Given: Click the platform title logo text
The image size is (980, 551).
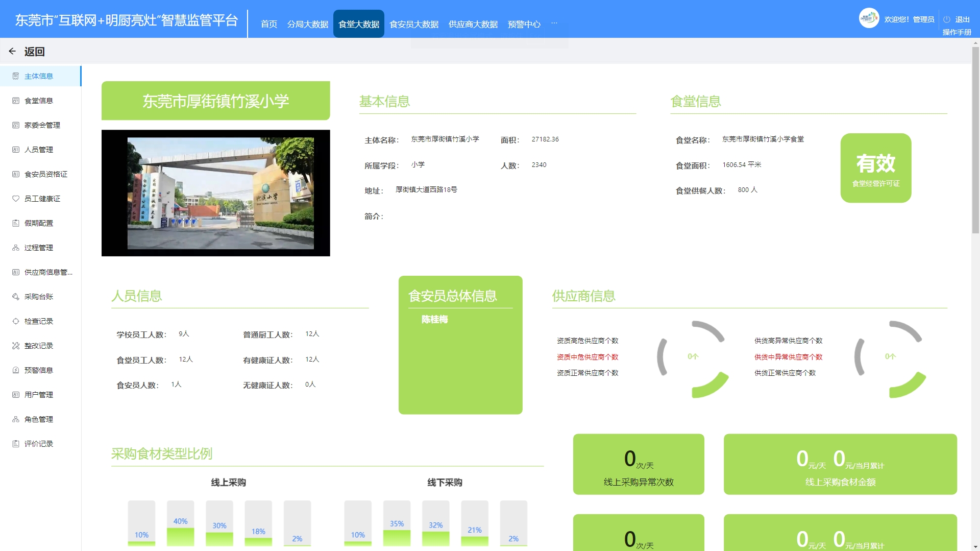Looking at the screenshot, I should (127, 20).
